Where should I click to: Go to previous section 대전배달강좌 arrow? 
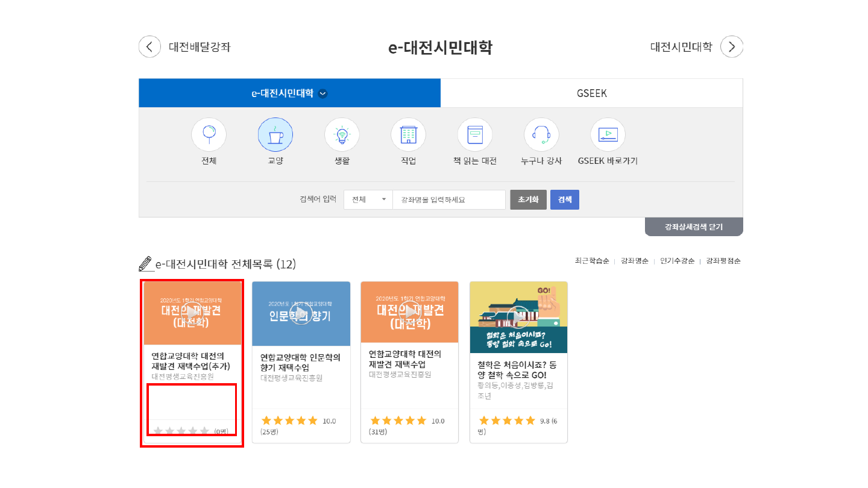[150, 47]
